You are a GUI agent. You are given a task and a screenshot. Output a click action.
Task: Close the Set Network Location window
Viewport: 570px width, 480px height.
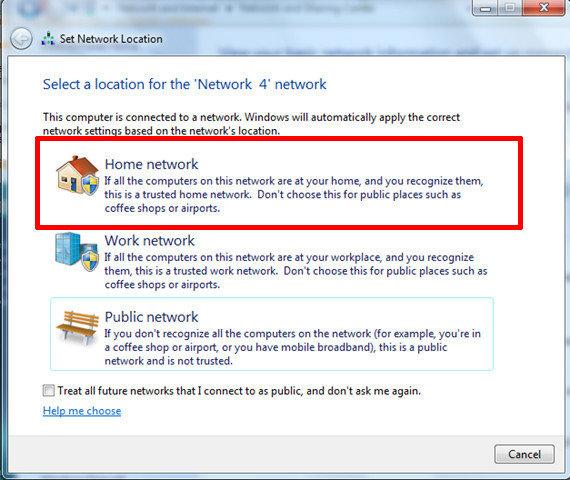tap(544, 7)
